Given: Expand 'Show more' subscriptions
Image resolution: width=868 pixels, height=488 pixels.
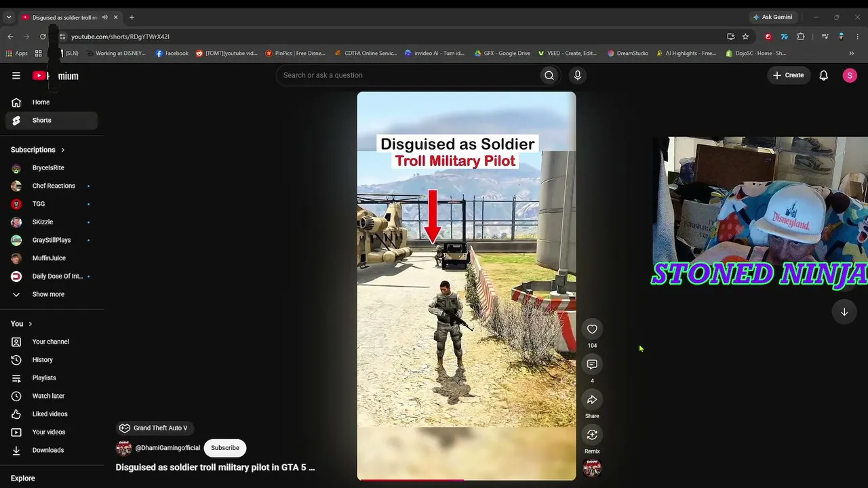Looking at the screenshot, I should (x=49, y=294).
